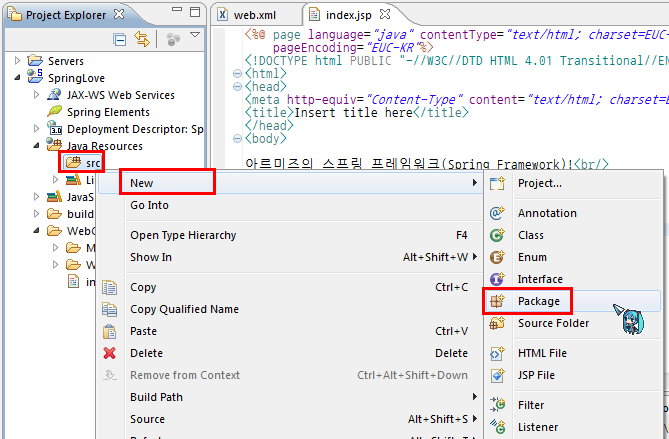Choose Copy Qualified Name
This screenshot has width=669, height=439.
290,309
